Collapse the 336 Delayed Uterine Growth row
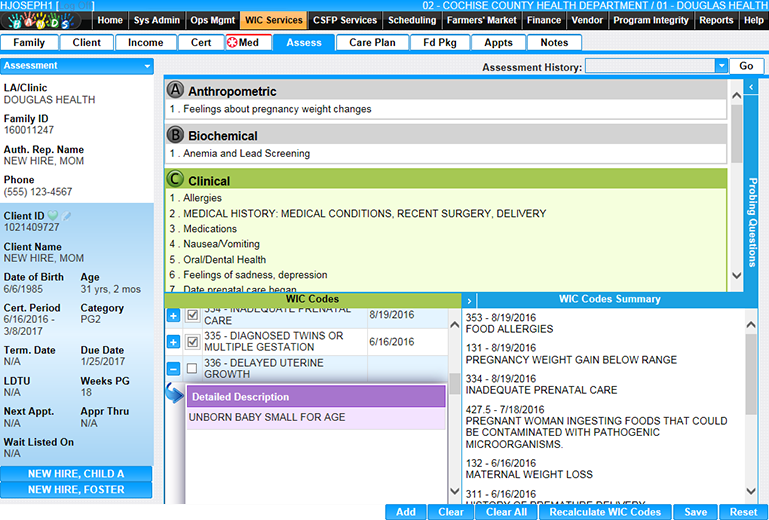The width and height of the screenshot is (769, 520). pos(173,369)
